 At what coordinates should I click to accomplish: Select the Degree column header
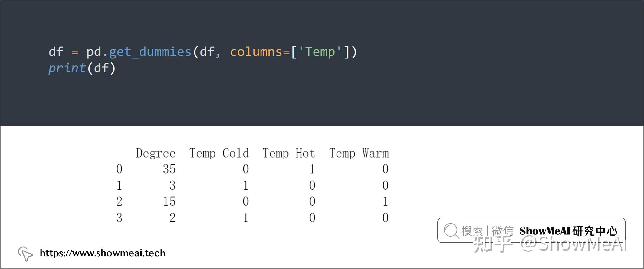156,153
